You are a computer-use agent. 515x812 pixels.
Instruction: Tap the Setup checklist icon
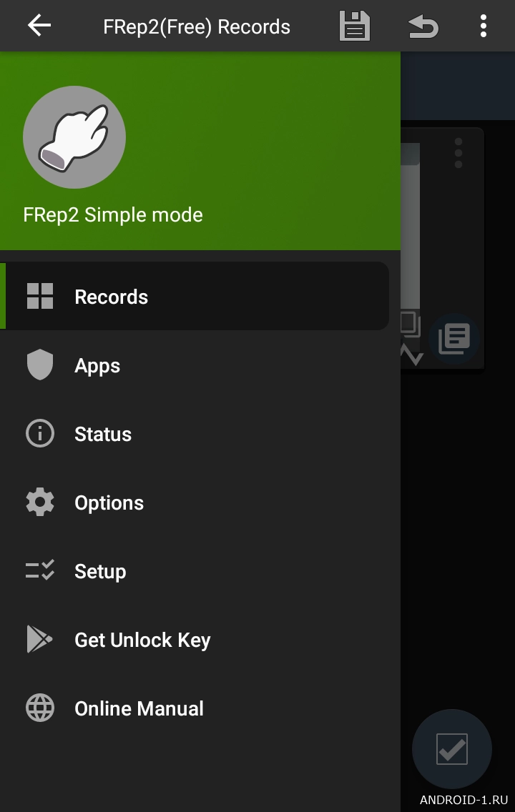(40, 570)
